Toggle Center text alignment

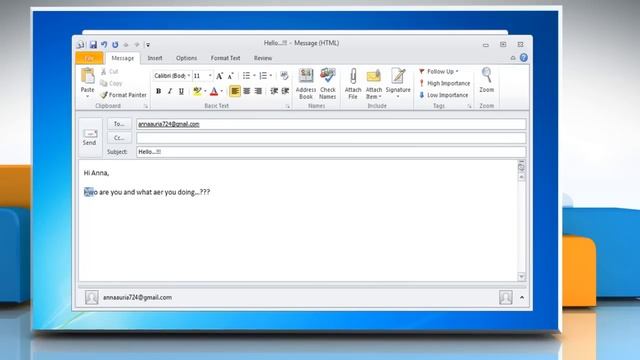pos(247,91)
